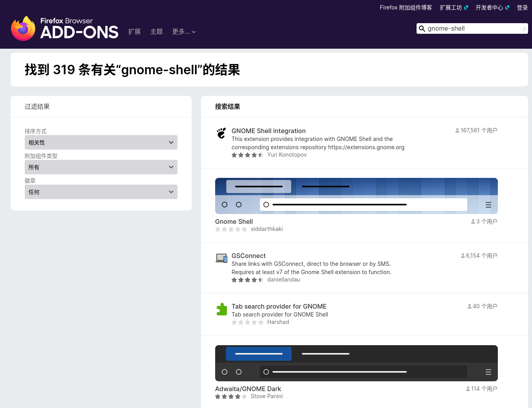This screenshot has height=408, width=532.
Task: Go to the 主题 section
Action: point(156,32)
